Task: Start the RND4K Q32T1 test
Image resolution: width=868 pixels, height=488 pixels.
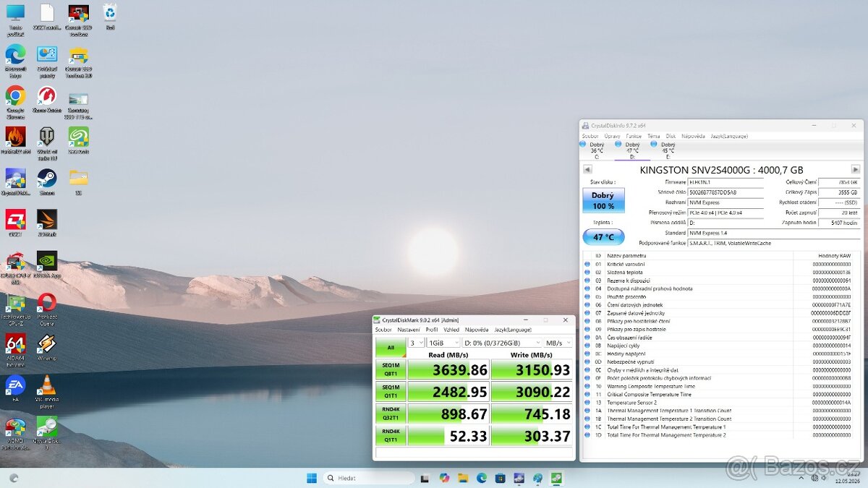Action: [x=391, y=414]
